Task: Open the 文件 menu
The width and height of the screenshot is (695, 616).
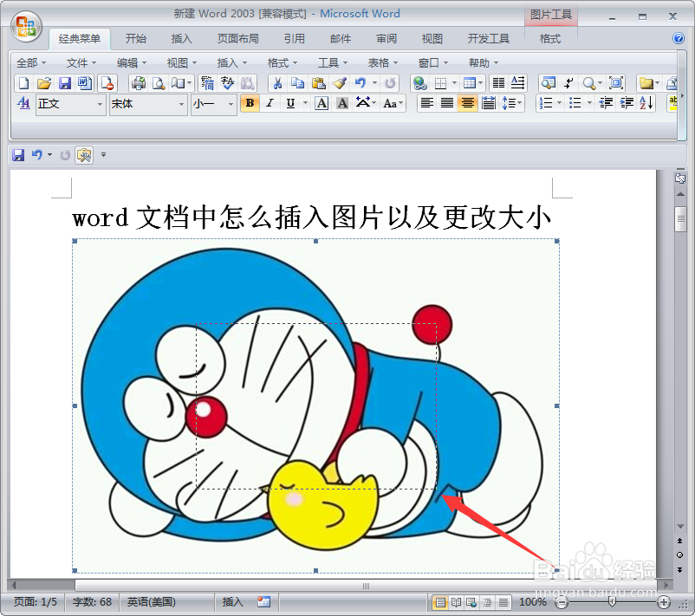Action: click(81, 63)
